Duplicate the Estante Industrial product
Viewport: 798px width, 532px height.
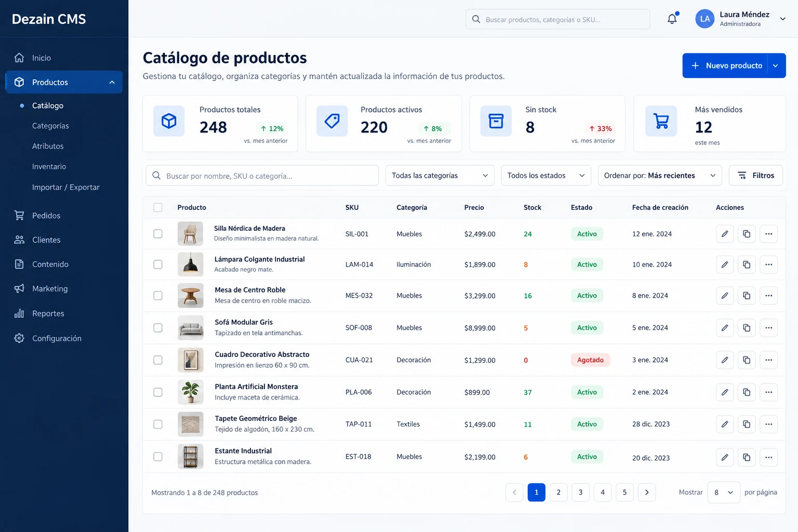(747, 457)
